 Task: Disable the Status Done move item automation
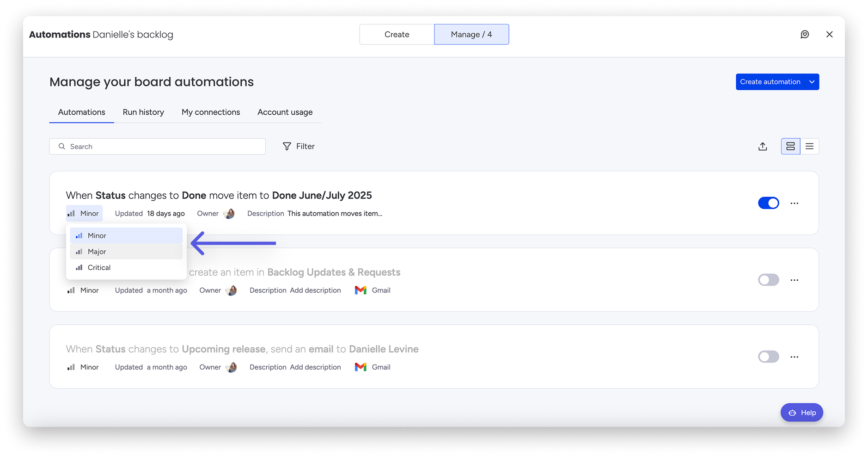768,203
